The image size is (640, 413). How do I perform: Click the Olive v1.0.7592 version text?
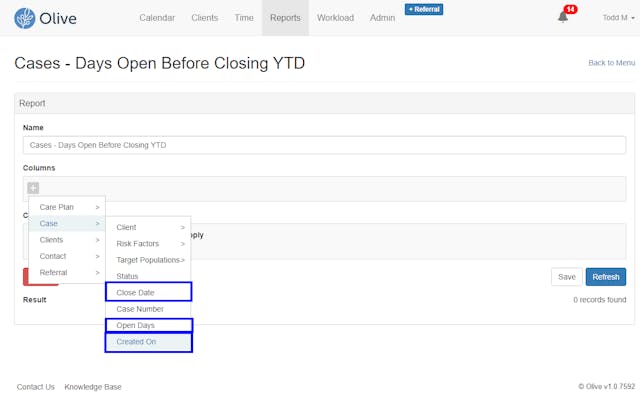[607, 386]
